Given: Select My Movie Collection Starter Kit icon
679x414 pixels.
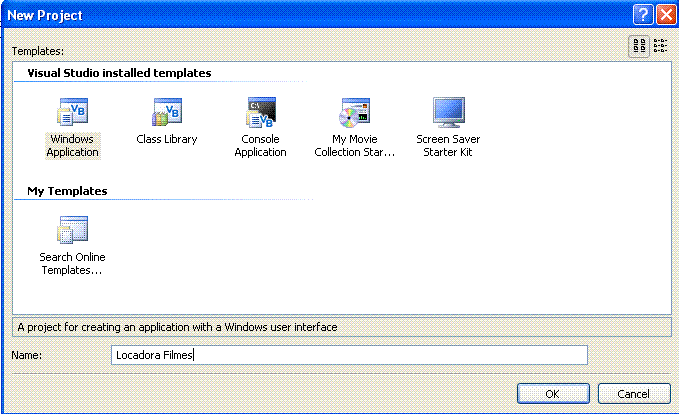Looking at the screenshot, I should (x=355, y=112).
